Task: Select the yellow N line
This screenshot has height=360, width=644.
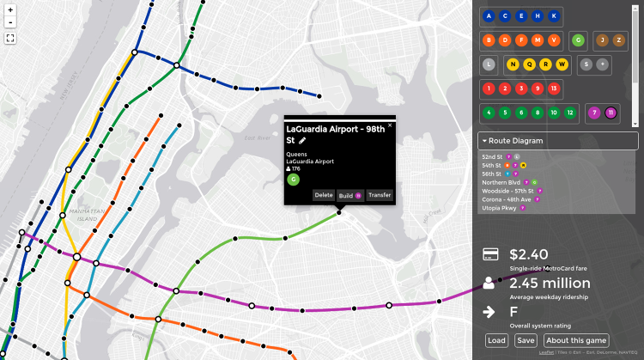Action: pyautogui.click(x=513, y=64)
